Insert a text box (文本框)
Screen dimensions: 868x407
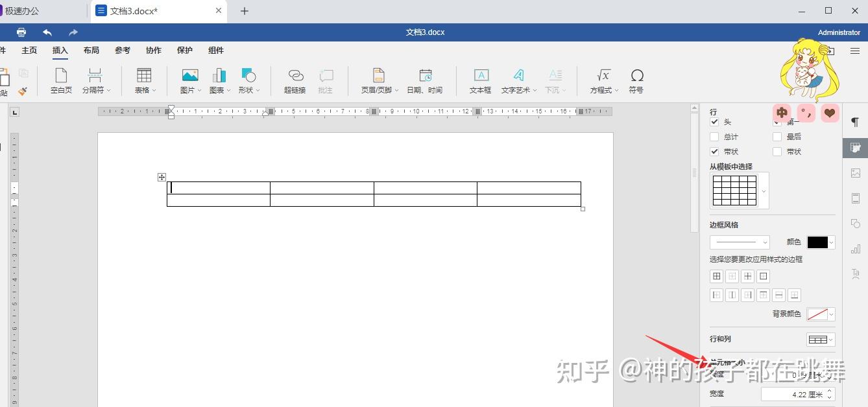pyautogui.click(x=481, y=82)
